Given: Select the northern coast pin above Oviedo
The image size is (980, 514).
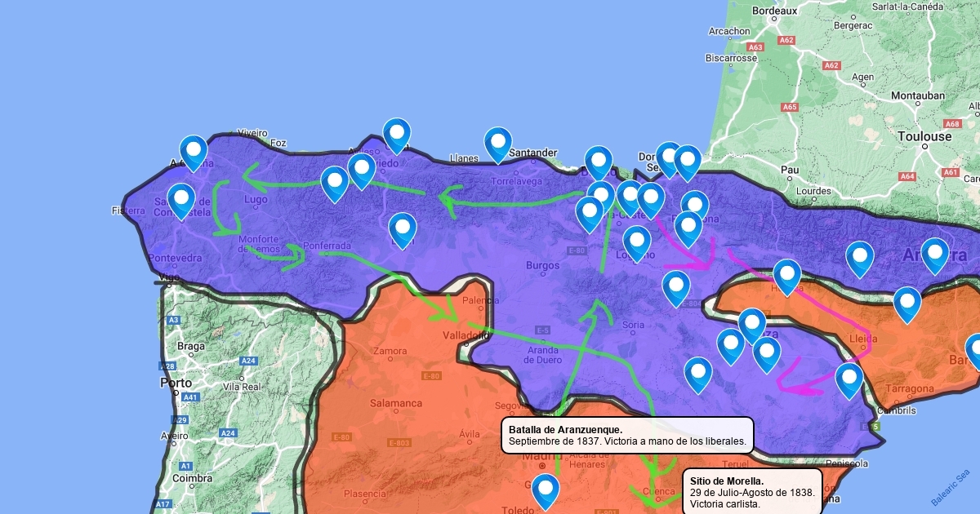Looking at the screenshot, I should pos(397,135).
